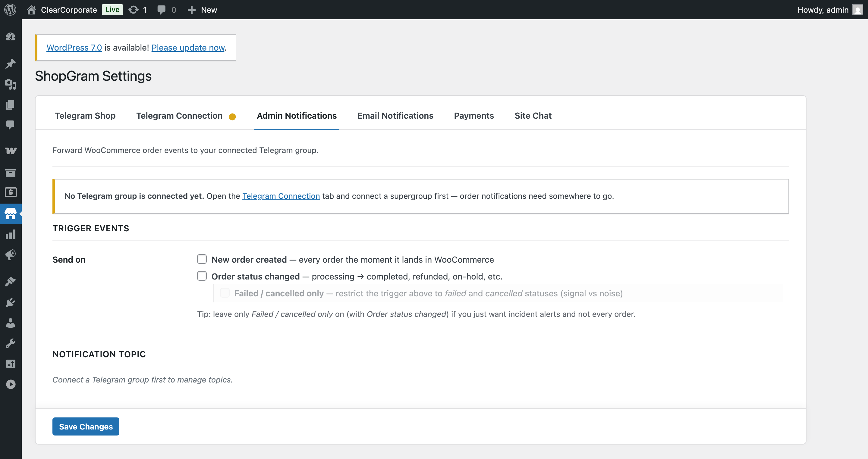Open Posts pin icon in sidebar
The height and width of the screenshot is (459, 868).
[x=11, y=64]
